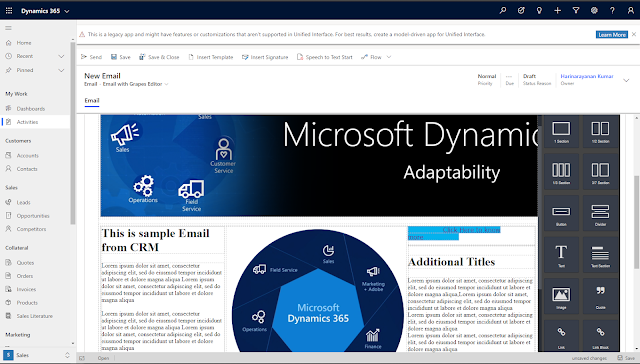Screen dimensions: 640x364
Task: Click Save & Close command
Action: click(x=159, y=57)
